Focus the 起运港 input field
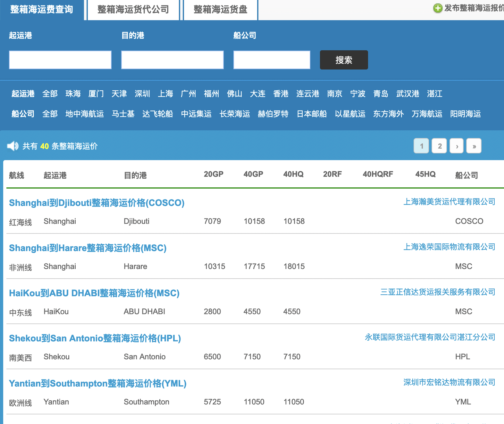The image size is (504, 424). pos(60,60)
